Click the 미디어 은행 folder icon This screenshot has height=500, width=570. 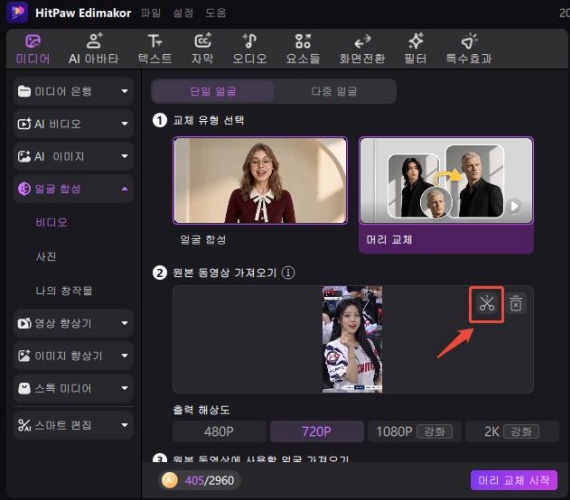click(x=24, y=91)
